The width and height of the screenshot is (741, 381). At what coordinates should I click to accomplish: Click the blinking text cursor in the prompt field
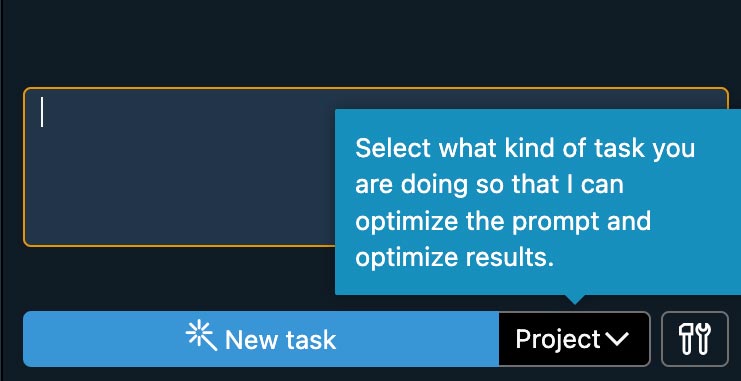tap(42, 112)
